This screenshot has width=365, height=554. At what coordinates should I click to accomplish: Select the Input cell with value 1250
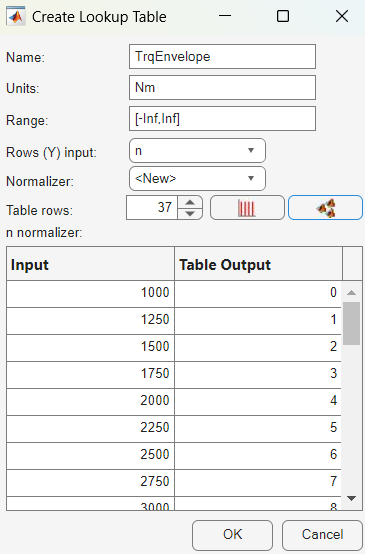point(90,320)
